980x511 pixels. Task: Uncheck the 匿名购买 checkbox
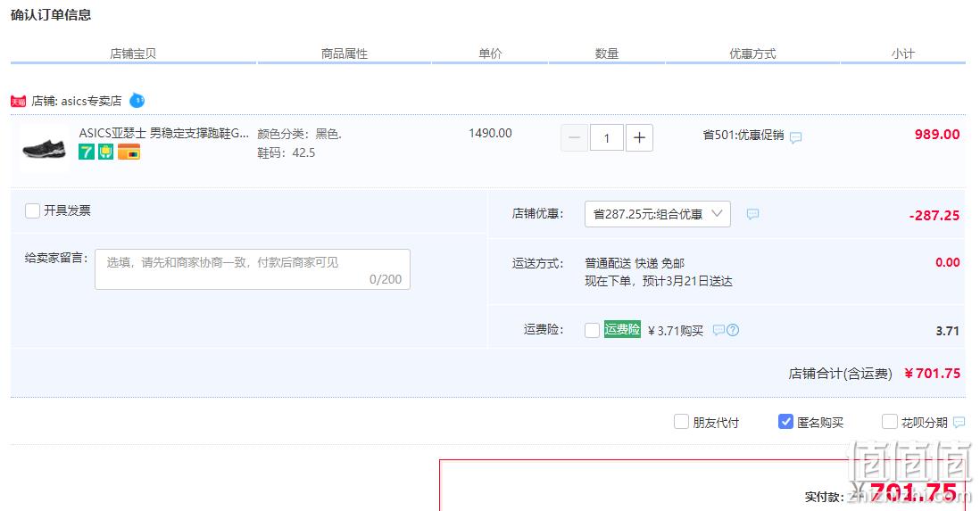[785, 422]
